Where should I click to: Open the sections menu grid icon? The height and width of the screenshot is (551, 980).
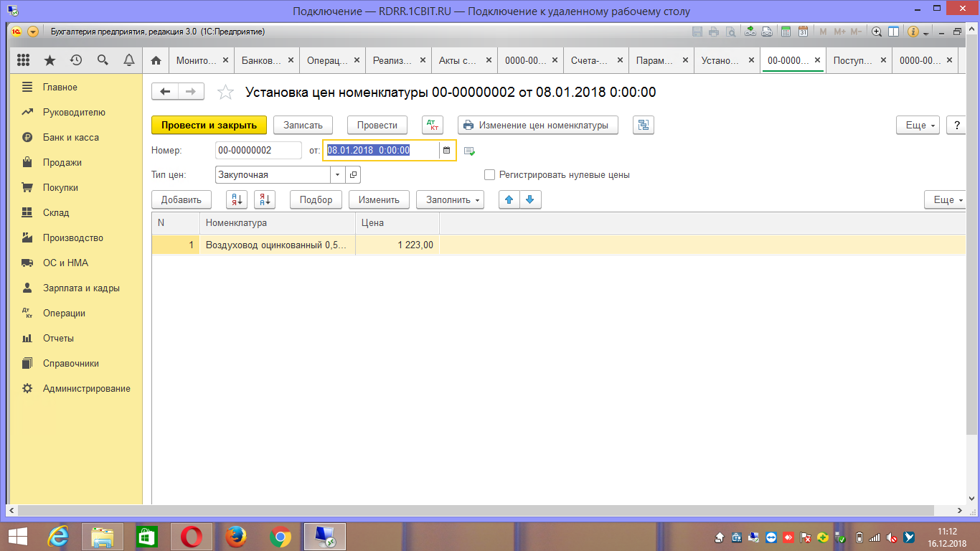(23, 60)
